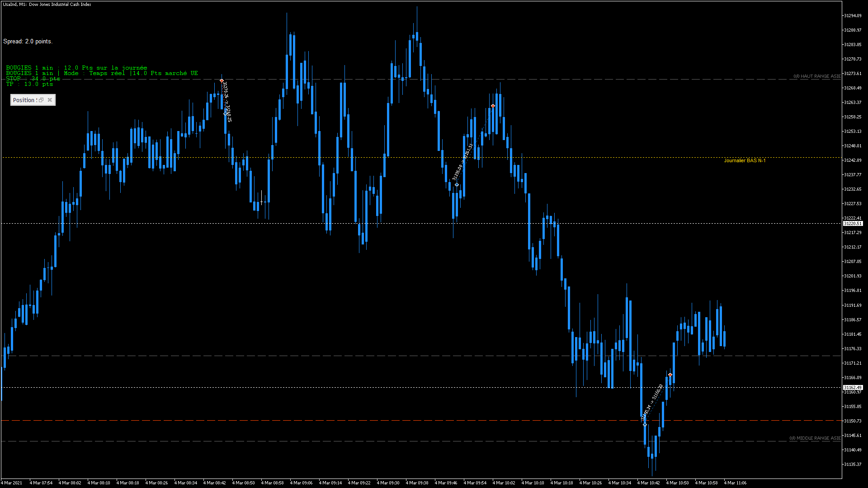868x488 pixels.
Task: Click the 31162.49 price tag on axis
Action: coord(853,388)
